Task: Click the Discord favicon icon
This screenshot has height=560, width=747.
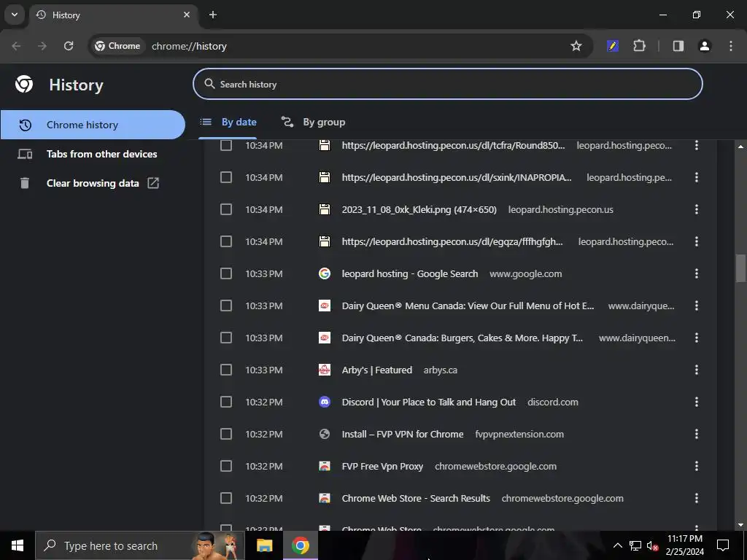Action: pyautogui.click(x=325, y=402)
